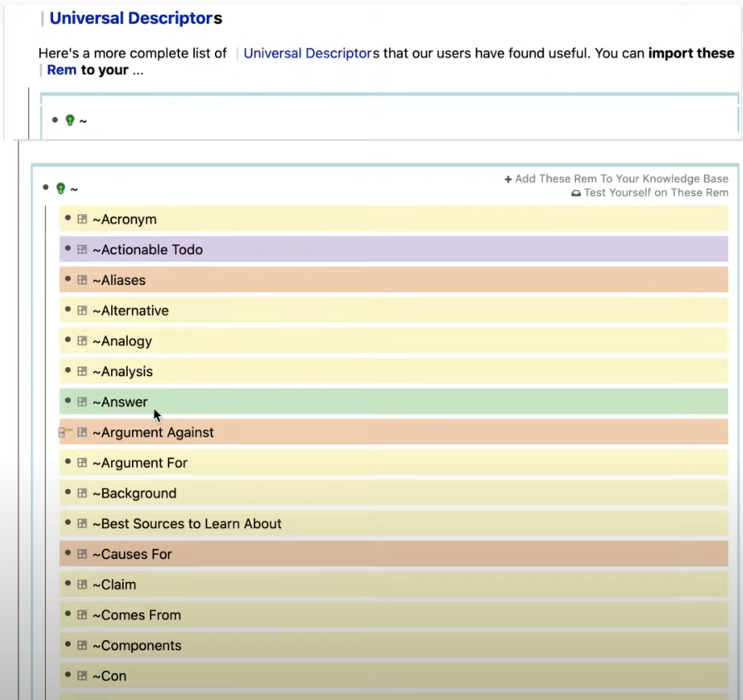Click Test Yourself on These Rem
The image size is (743, 700).
point(657,193)
